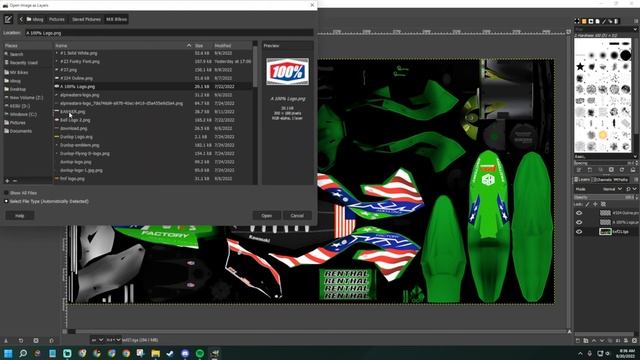
Task: Select file #23 Funky Font.png
Action: (x=80, y=61)
